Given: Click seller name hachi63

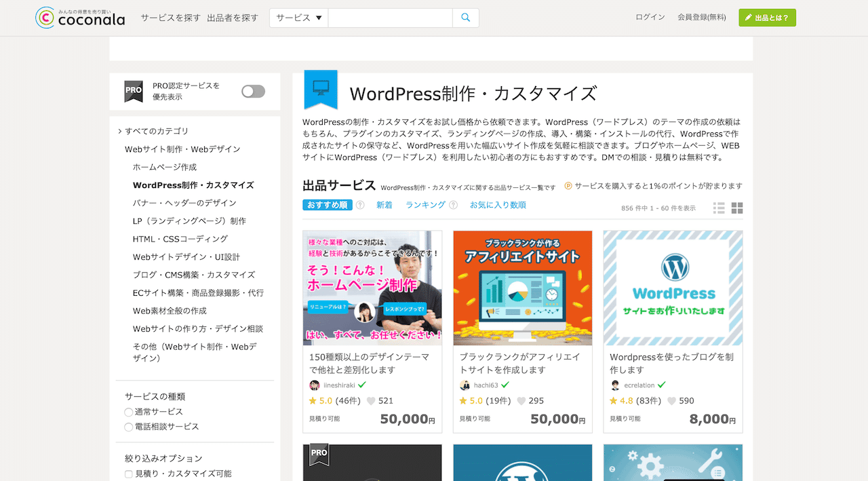Looking at the screenshot, I should tap(486, 385).
